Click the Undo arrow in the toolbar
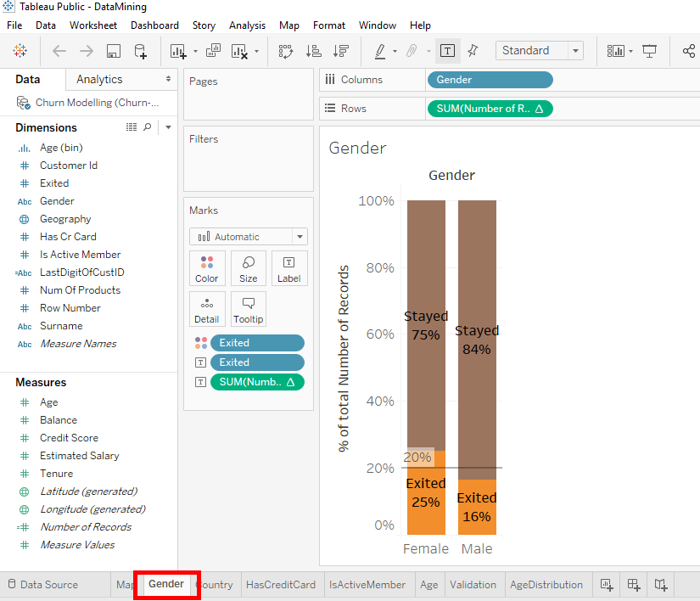 pos(59,50)
